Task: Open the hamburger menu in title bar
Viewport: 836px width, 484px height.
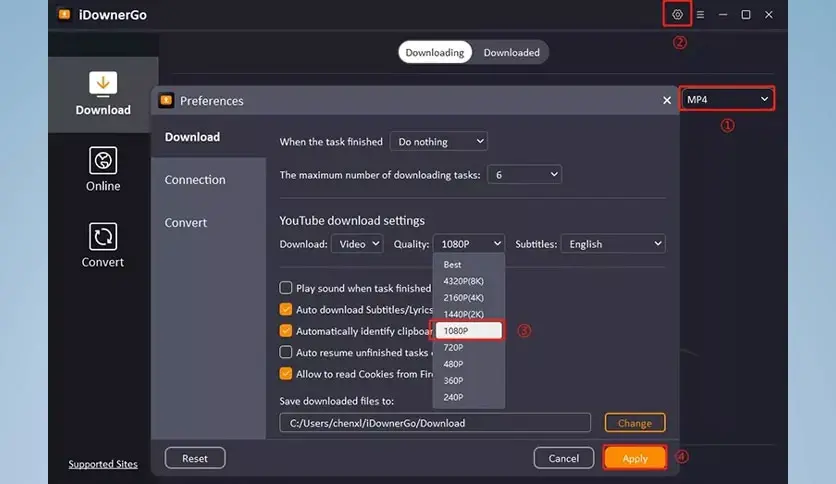Action: pos(700,15)
